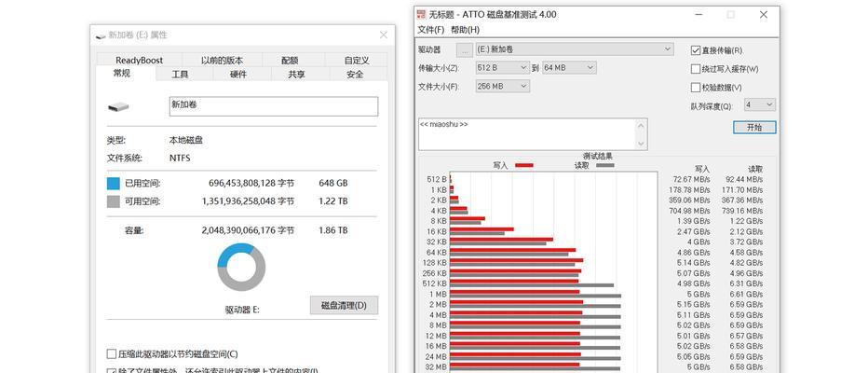The height and width of the screenshot is (373, 868).
Task: Switch to 安全 tab
Action: tap(355, 75)
